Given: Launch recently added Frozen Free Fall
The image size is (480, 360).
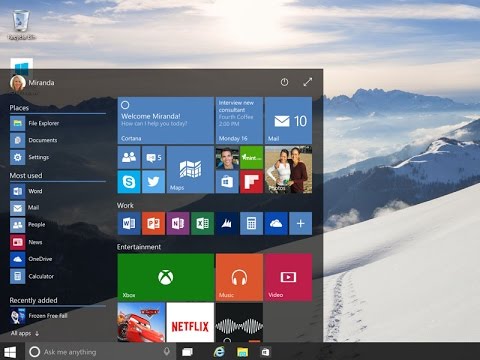Looking at the screenshot, I should click(57, 316).
